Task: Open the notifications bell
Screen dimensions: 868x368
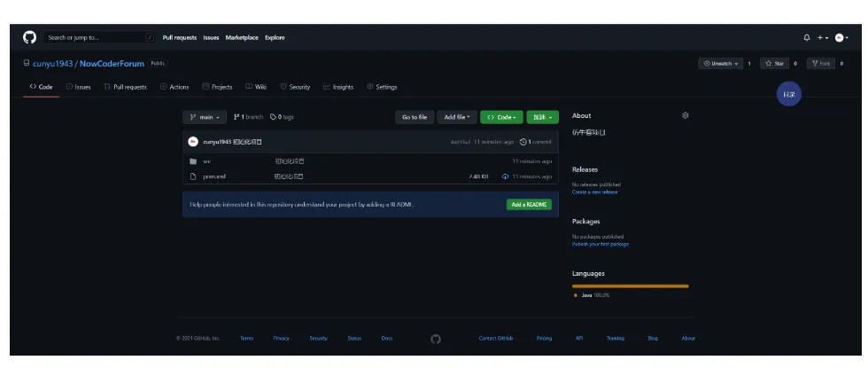Action: click(x=807, y=37)
